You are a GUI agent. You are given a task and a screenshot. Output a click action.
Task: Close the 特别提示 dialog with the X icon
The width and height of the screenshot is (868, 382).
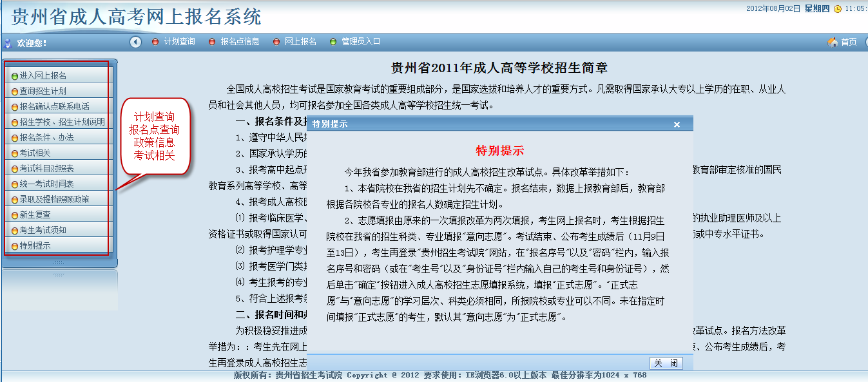[677, 124]
